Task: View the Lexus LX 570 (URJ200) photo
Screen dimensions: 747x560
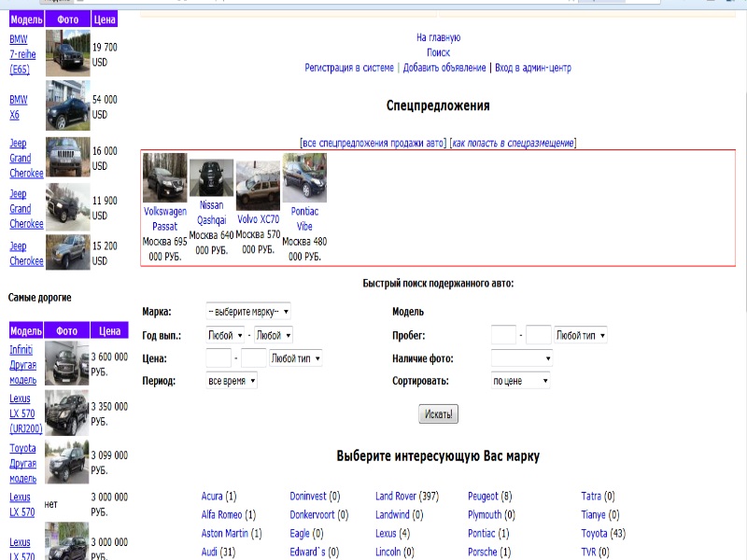Action: tap(66, 413)
